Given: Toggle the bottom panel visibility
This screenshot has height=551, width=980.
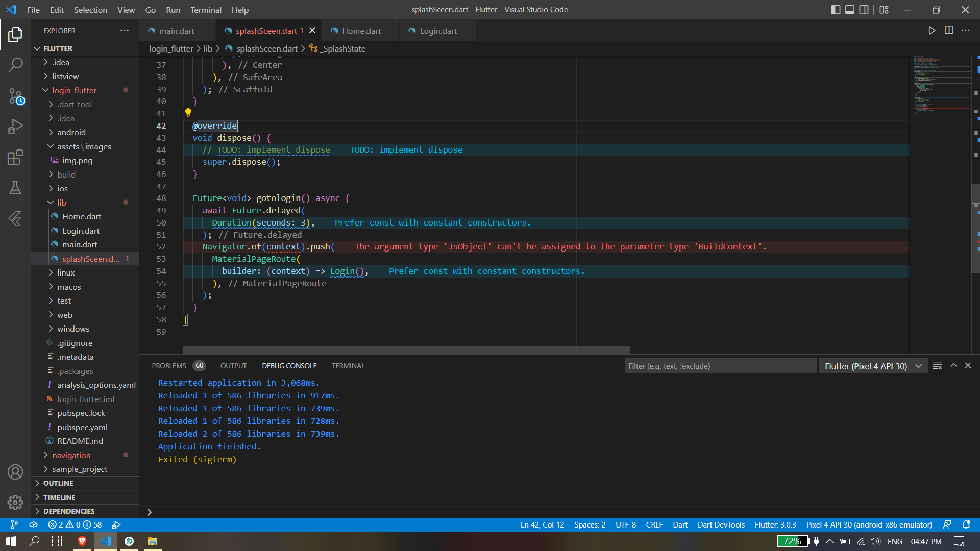Looking at the screenshot, I should [x=849, y=9].
